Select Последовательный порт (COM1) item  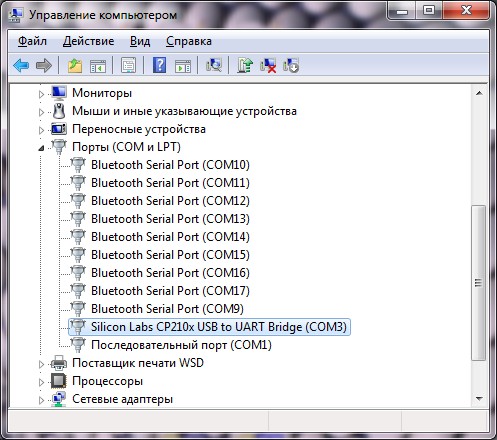tap(181, 345)
